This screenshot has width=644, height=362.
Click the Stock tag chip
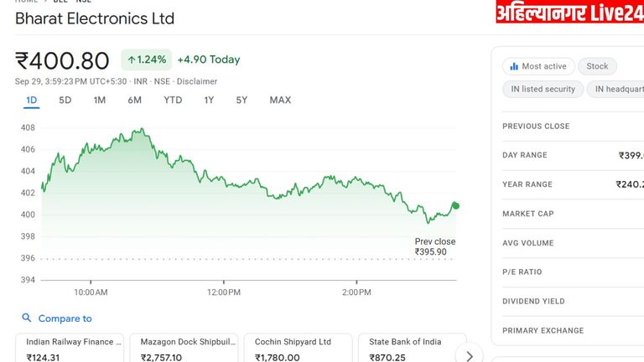coord(597,66)
